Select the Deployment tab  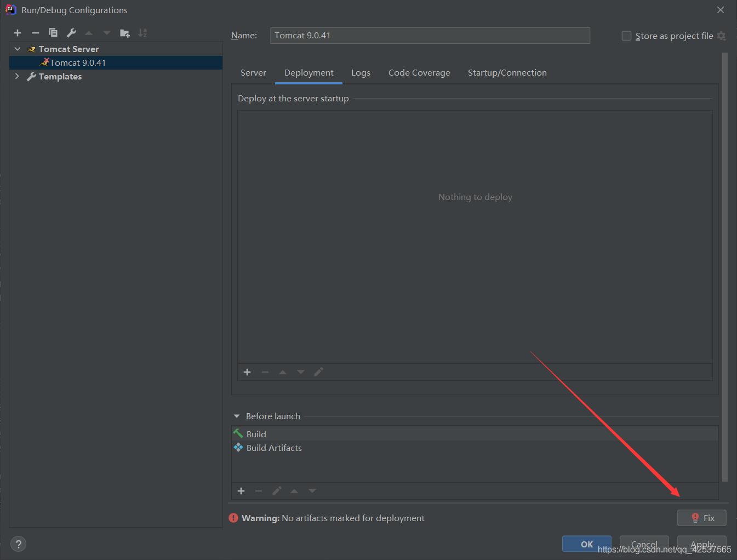coord(309,73)
